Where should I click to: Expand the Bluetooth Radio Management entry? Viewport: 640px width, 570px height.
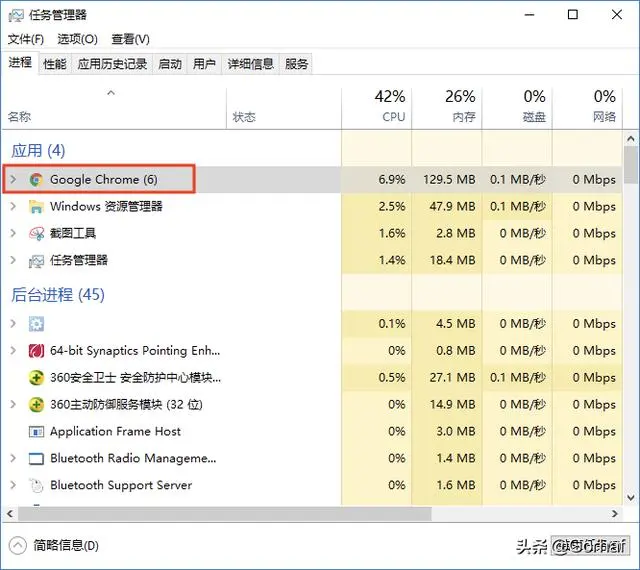[13, 458]
